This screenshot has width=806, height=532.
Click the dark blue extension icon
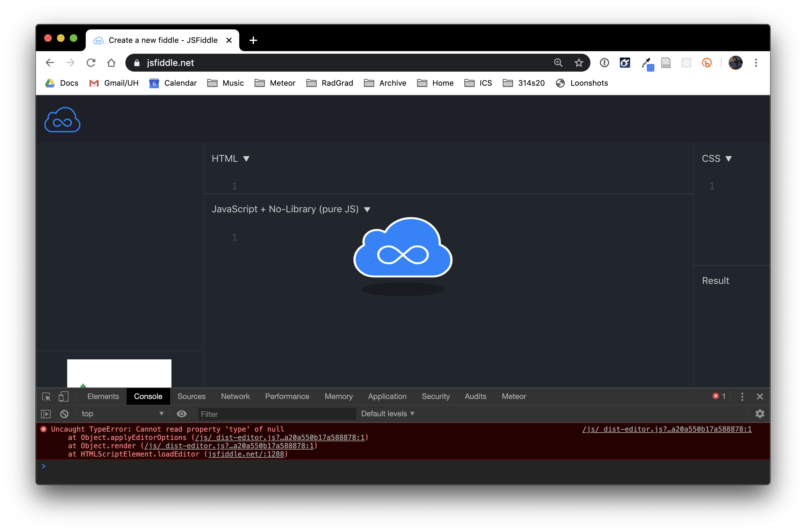pos(625,63)
